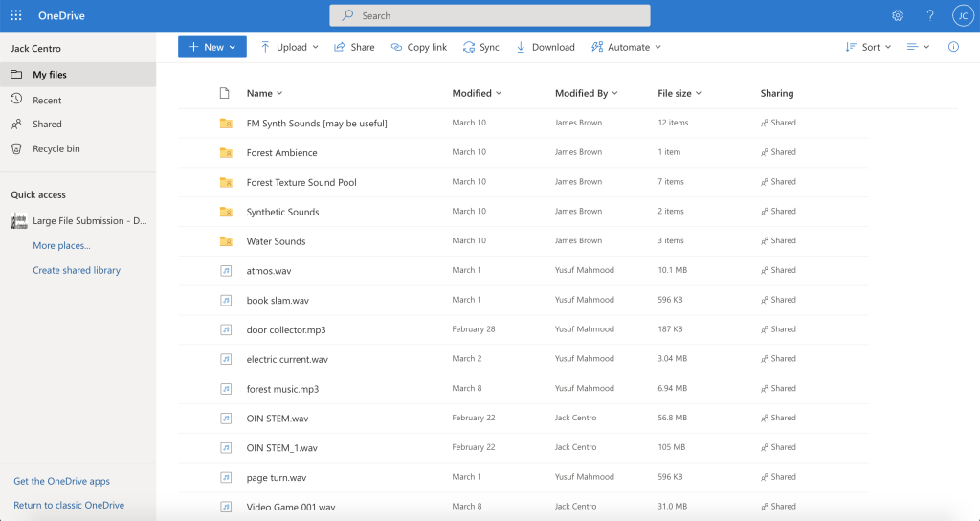Open the Name column header dropdown
The width and height of the screenshot is (980, 521).
(x=264, y=93)
